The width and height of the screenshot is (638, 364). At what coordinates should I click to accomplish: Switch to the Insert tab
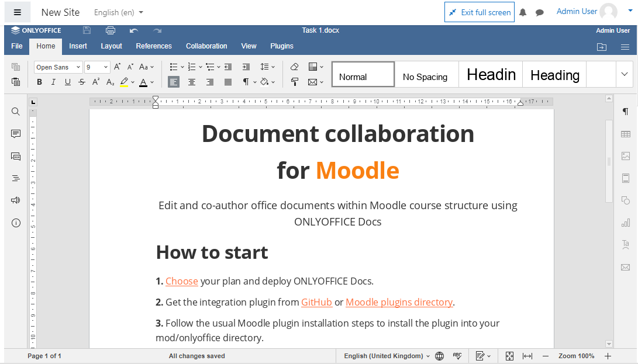pos(78,46)
